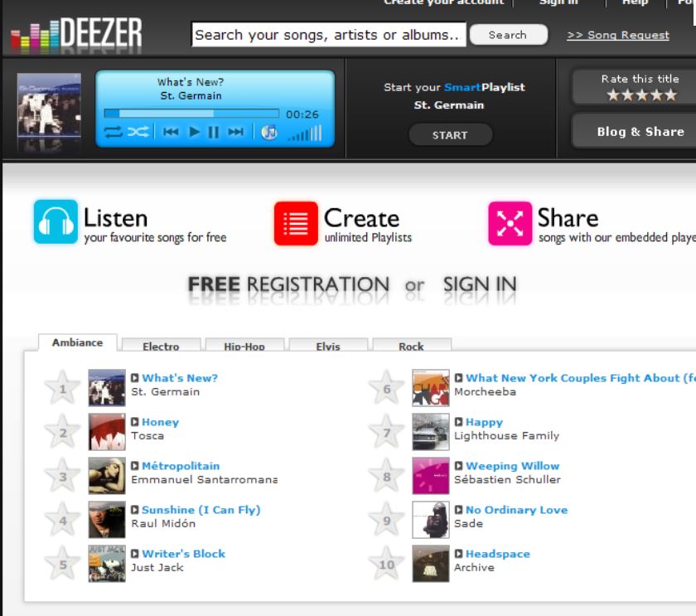Switch to the Electro tab
This screenshot has height=616, width=696.
(x=161, y=345)
